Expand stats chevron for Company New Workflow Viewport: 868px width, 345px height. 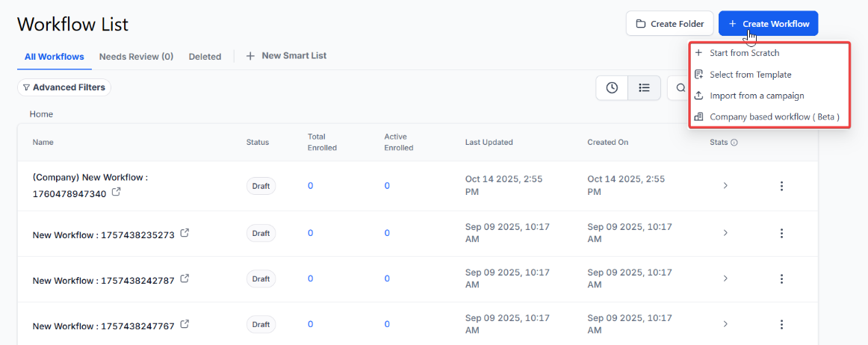(x=725, y=186)
